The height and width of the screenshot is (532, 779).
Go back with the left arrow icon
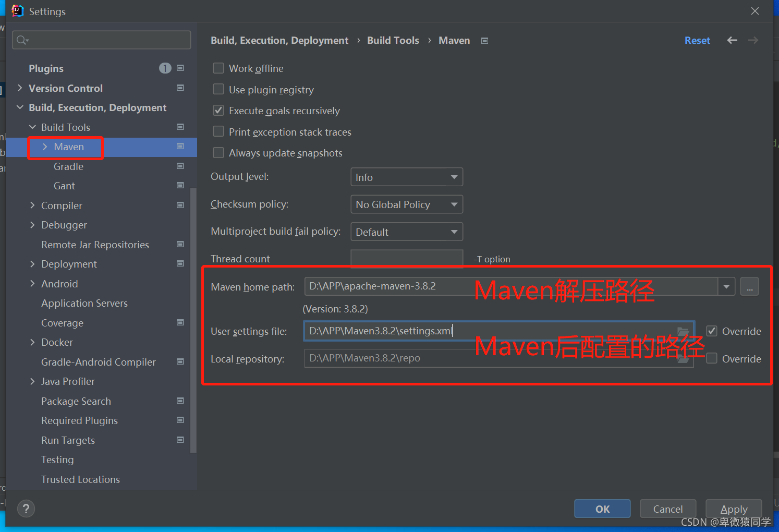pos(732,40)
